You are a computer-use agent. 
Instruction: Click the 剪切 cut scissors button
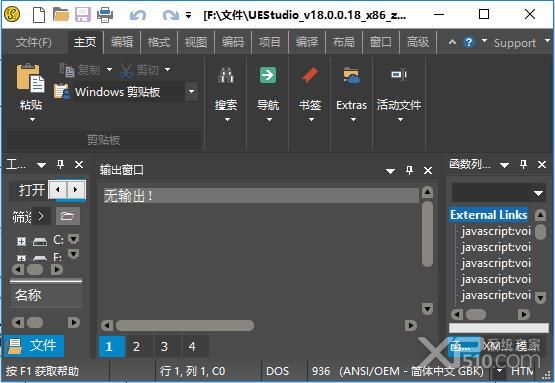(x=139, y=70)
